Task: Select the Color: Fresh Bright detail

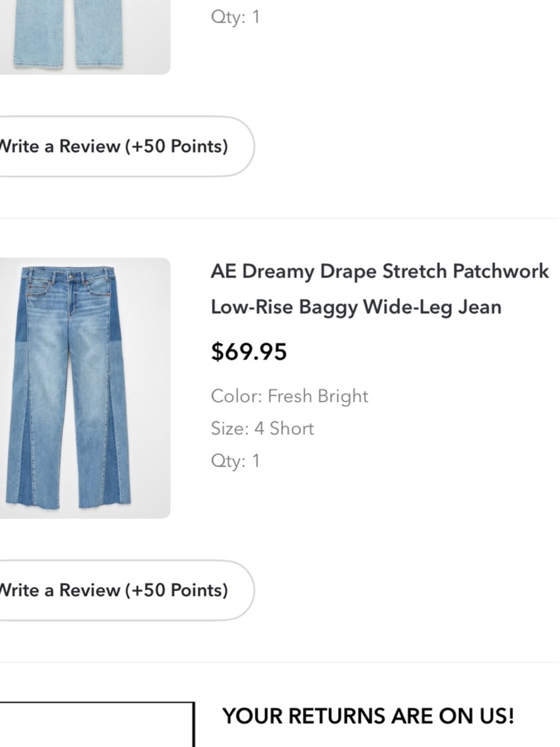Action: coord(289,396)
